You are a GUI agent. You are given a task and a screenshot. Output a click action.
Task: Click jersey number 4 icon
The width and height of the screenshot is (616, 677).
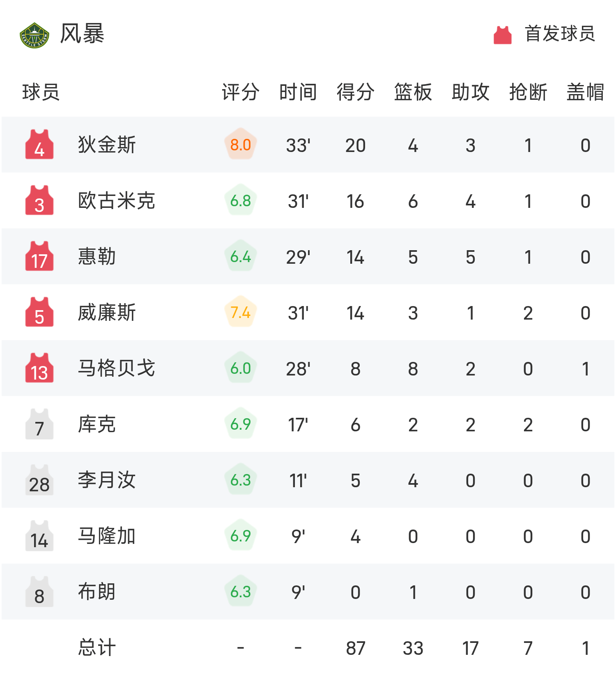(39, 145)
